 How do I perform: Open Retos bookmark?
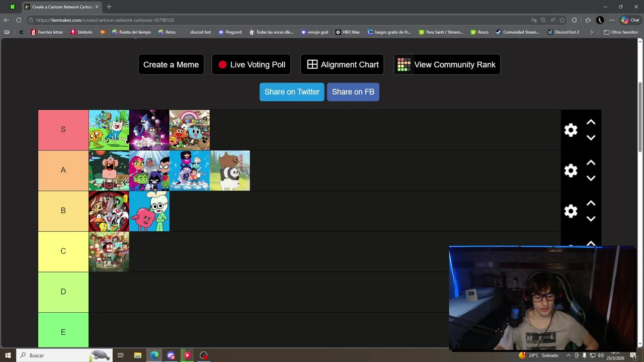coord(167,32)
